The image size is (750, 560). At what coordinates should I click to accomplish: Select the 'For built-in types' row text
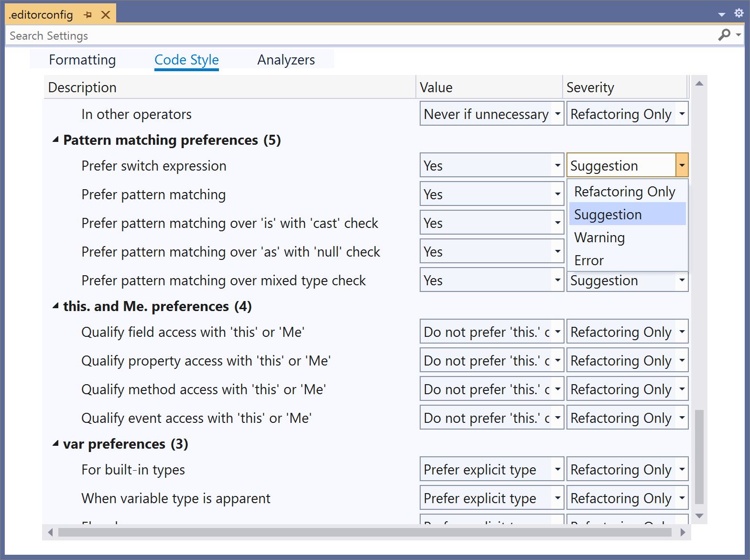(x=133, y=470)
